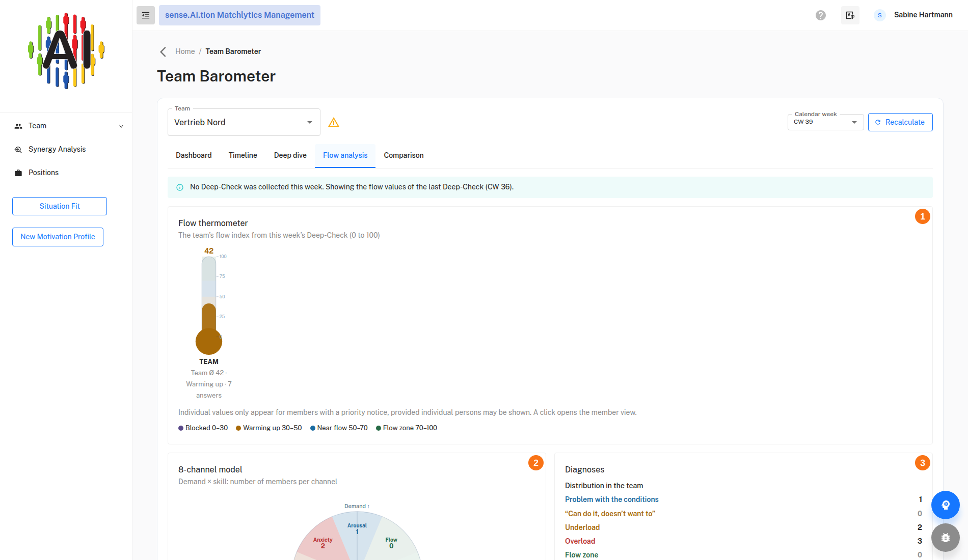The image size is (968, 560).
Task: Click the Sabine Hartmann user name
Action: (x=923, y=15)
